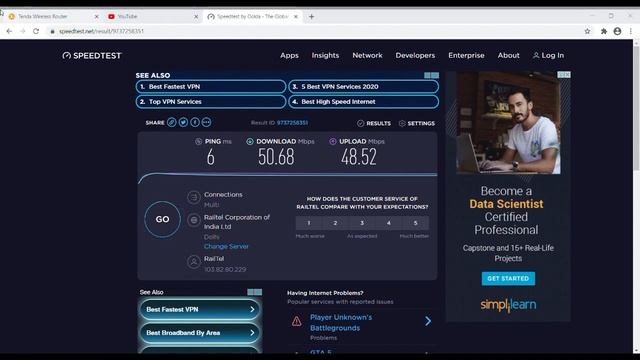Expand Player Unknown's Battlegrounds chevron
The height and width of the screenshot is (360, 640).
428,321
